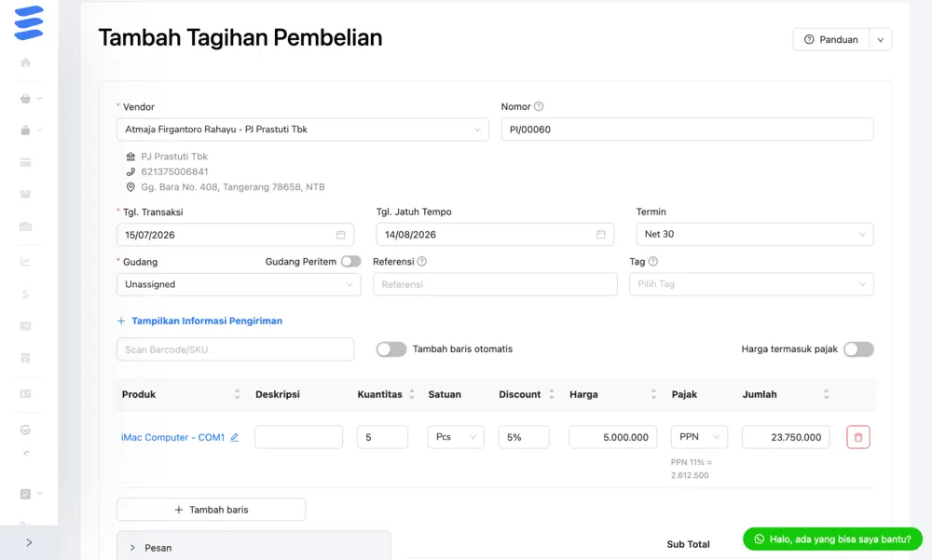Viewport: 932px width, 560px height.
Task: Sort table by Produk column arrows
Action: coord(237,394)
